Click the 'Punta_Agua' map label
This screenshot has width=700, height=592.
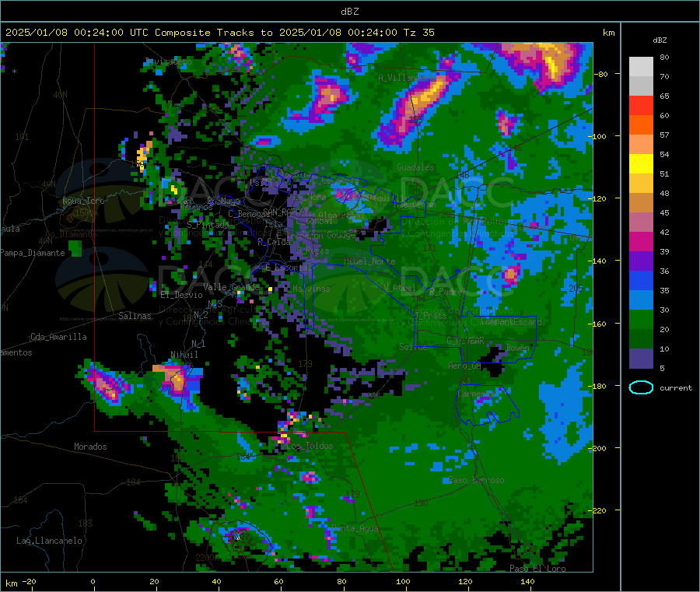(355, 528)
